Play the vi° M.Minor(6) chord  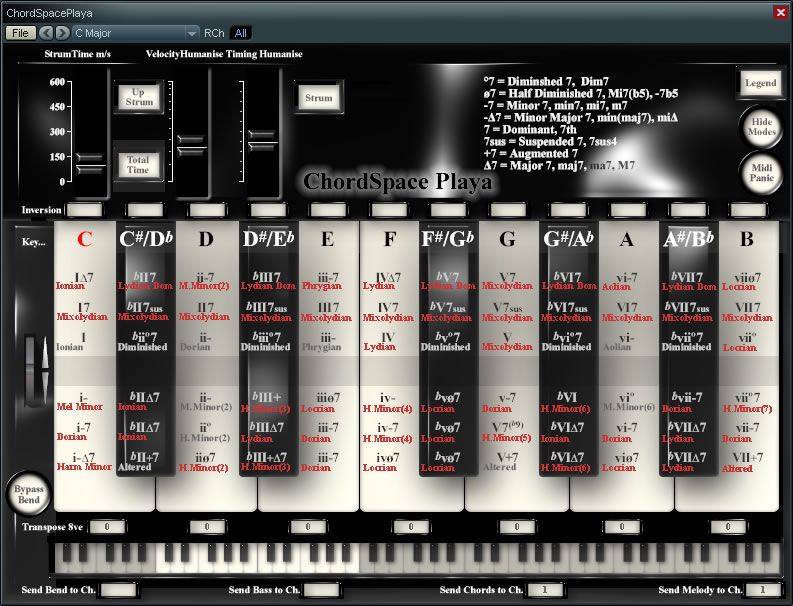[629, 402]
